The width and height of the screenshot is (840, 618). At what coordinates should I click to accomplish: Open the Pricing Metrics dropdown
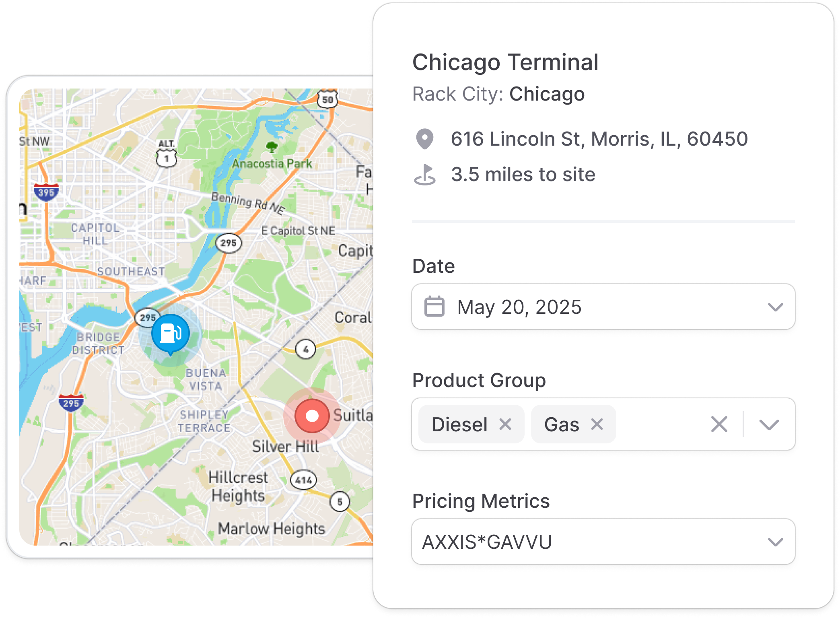click(x=603, y=542)
